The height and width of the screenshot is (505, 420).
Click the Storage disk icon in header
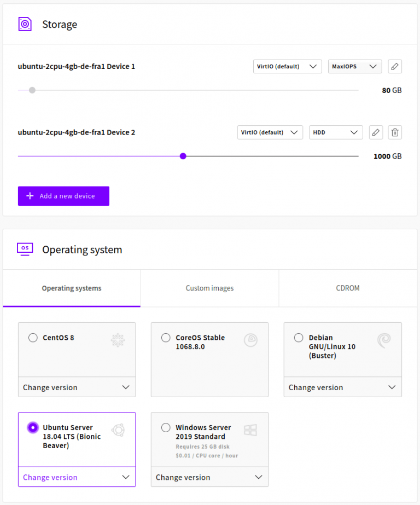coord(25,24)
